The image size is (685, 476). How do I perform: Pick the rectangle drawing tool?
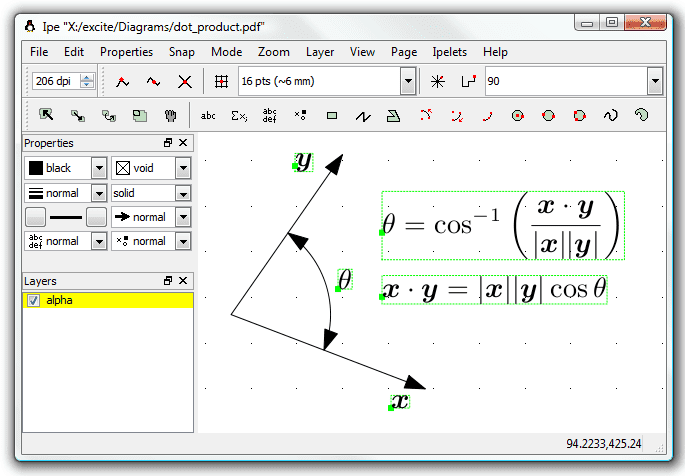pos(332,116)
